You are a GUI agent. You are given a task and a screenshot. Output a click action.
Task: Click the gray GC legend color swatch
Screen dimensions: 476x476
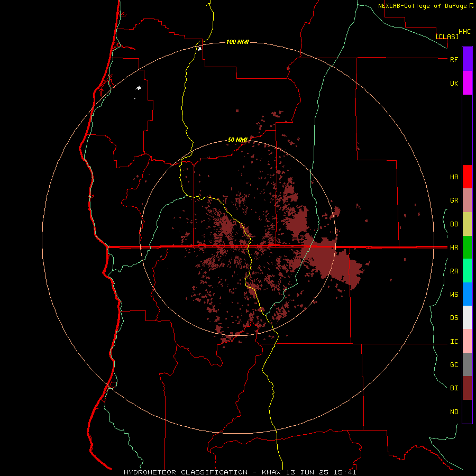[x=467, y=364]
